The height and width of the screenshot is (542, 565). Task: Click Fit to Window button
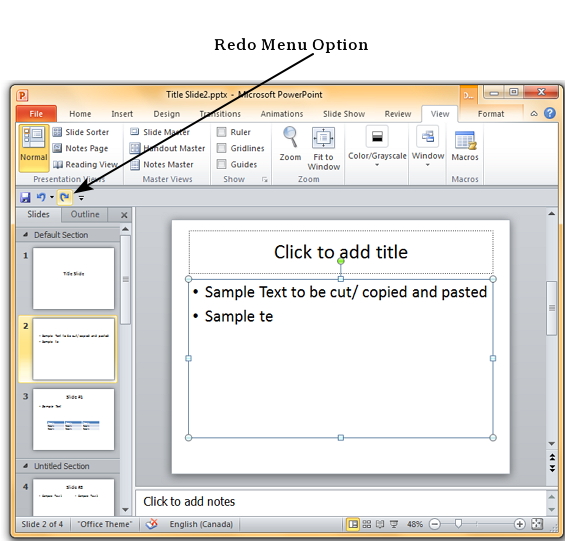pyautogui.click(x=323, y=148)
